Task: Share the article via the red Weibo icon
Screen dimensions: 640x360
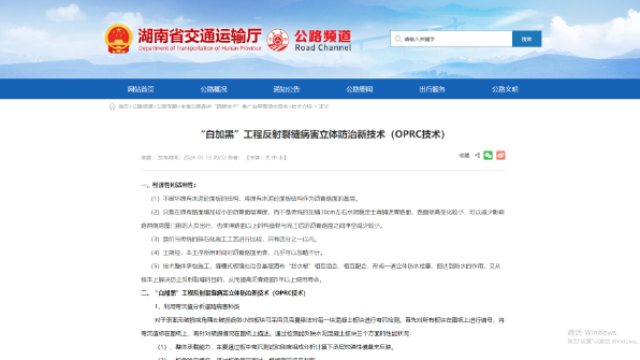Action: click(x=501, y=155)
